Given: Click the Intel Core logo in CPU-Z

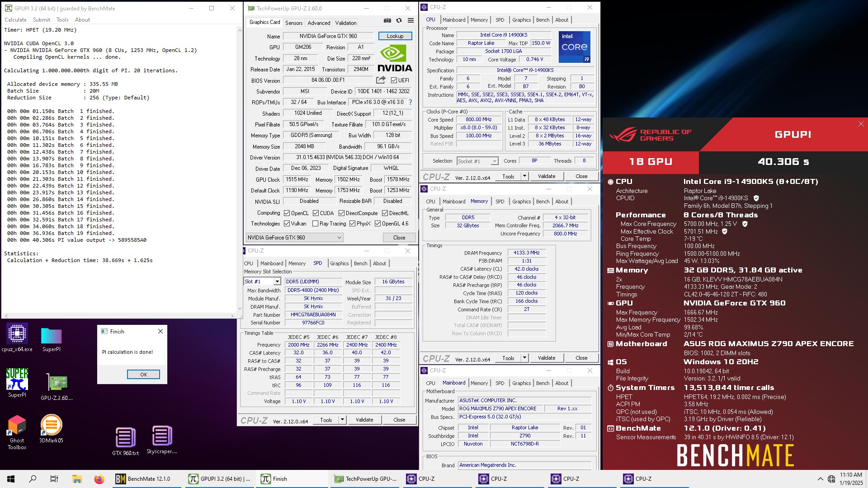Looking at the screenshot, I should [574, 47].
